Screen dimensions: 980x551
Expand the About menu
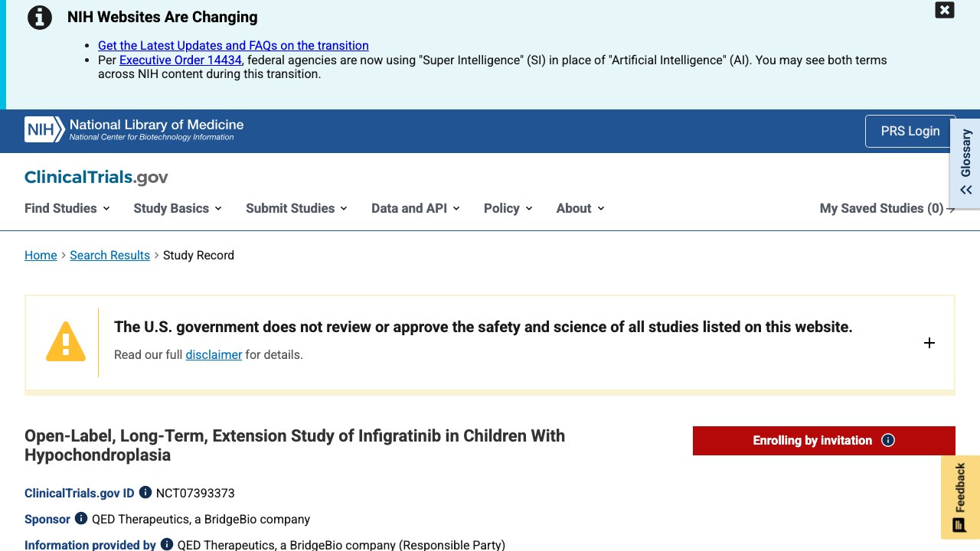point(581,208)
